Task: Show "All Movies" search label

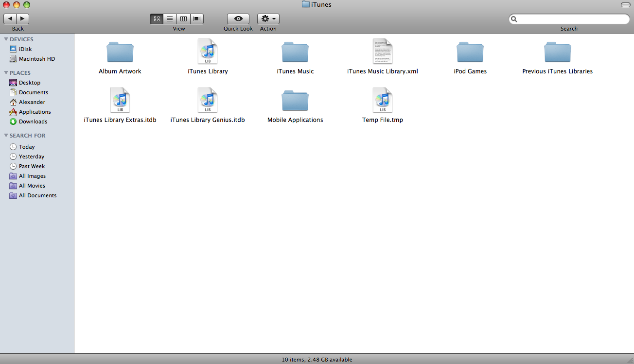Action: pyautogui.click(x=32, y=186)
